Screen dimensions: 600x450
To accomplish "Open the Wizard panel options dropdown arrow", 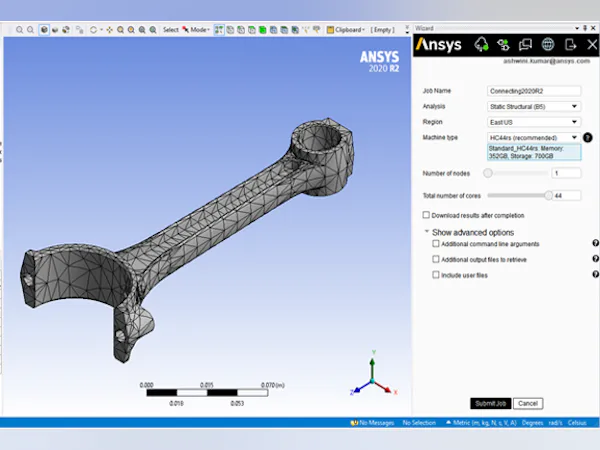I will 577,28.
